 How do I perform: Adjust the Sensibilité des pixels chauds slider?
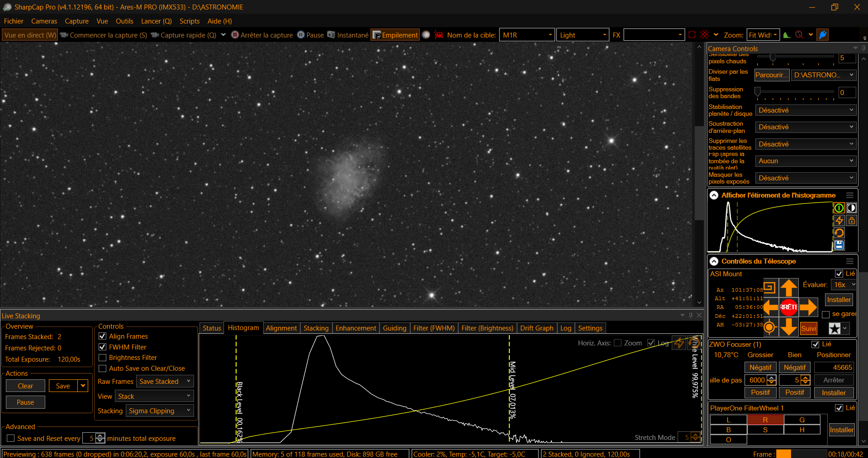[x=773, y=57]
